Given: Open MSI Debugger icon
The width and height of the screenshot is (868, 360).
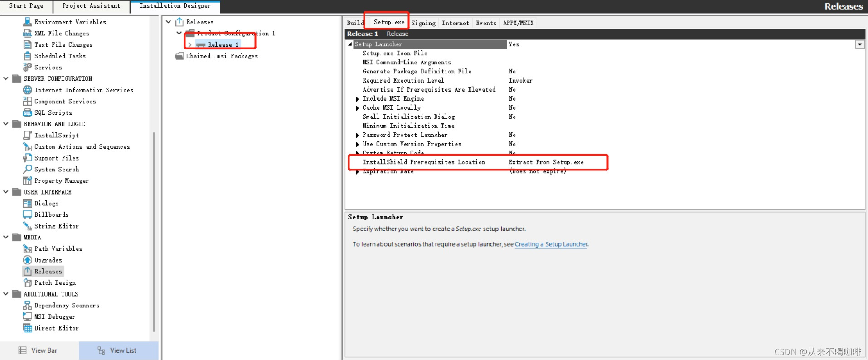Looking at the screenshot, I should click(27, 316).
